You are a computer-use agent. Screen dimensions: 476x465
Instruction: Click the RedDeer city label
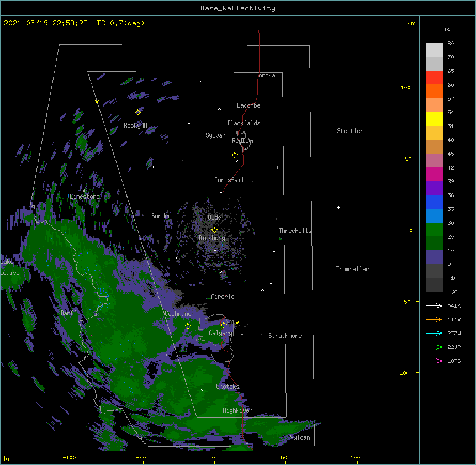click(x=244, y=141)
